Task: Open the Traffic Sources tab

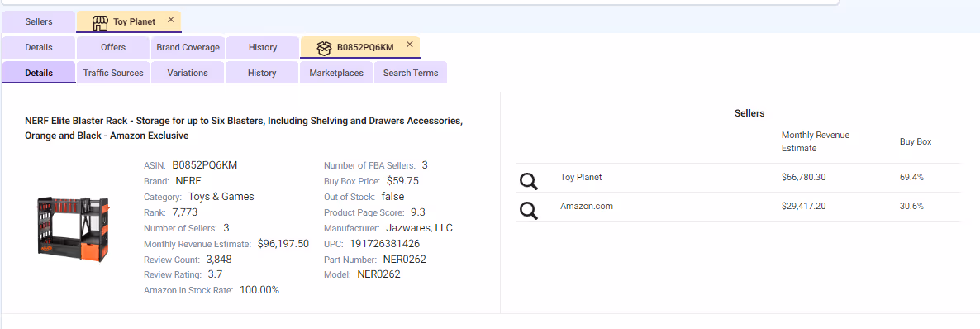Action: coord(113,73)
